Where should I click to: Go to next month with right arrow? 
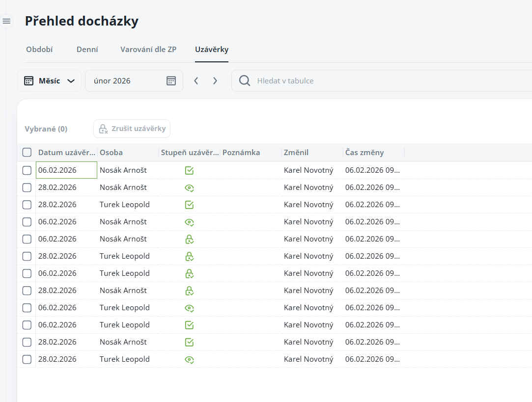pos(215,81)
